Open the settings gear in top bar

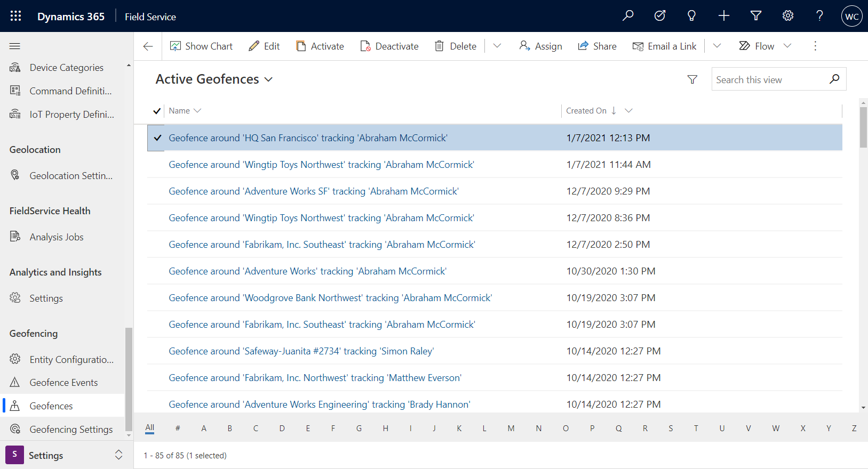pos(788,16)
